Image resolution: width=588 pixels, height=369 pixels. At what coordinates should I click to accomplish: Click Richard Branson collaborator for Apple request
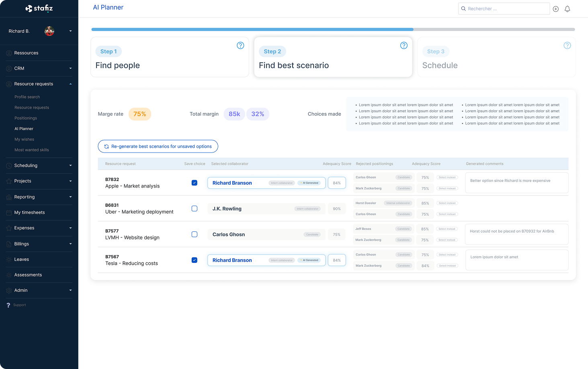(266, 183)
